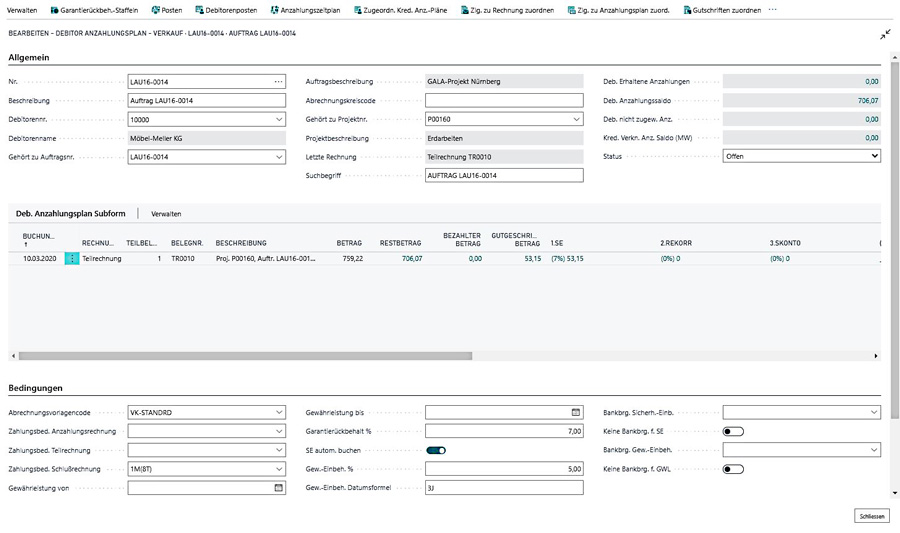Open the Verwalten menu in top bar
The image size is (900, 533).
[22, 10]
